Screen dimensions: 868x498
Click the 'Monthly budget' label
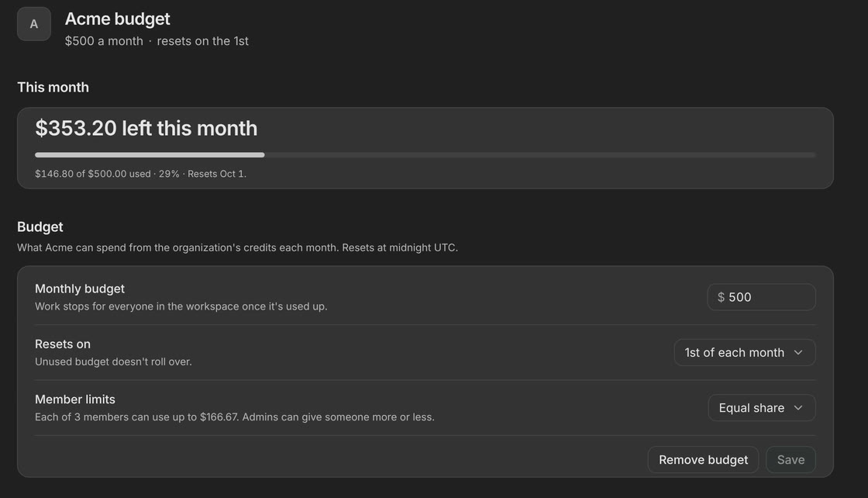pyautogui.click(x=80, y=289)
